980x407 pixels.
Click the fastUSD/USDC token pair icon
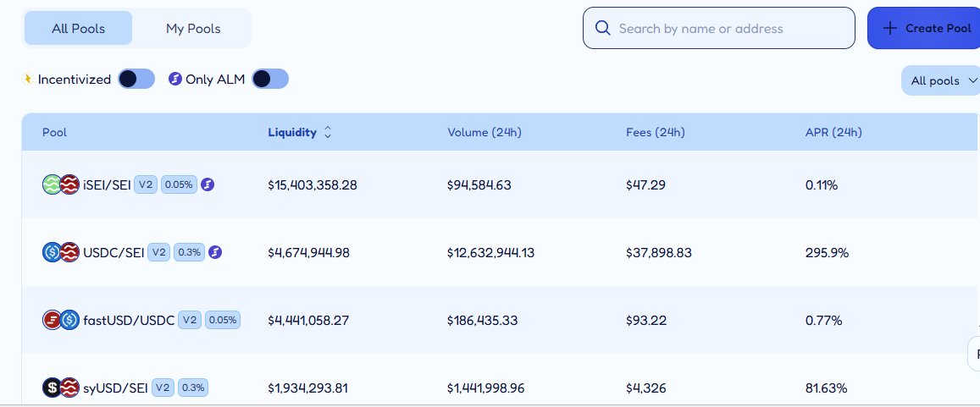61,320
